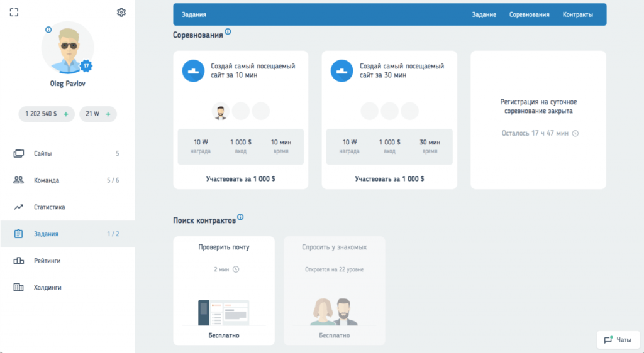Open settings via the gear icon
The width and height of the screenshot is (644, 353).
click(x=121, y=13)
